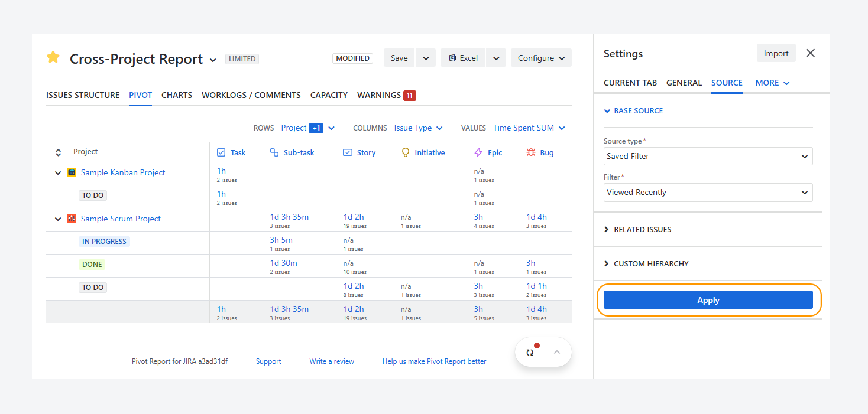Open the Excel export options dropdown arrow

(497, 58)
